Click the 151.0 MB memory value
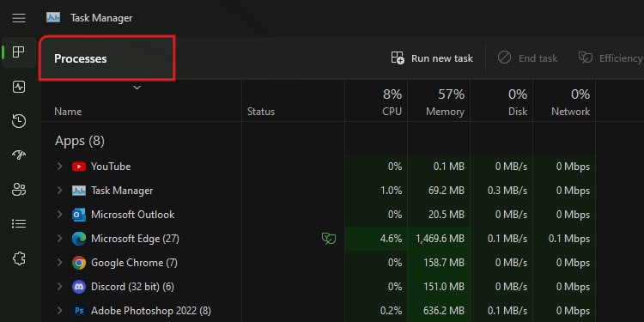Screen dimensions: 644x322 (445, 287)
